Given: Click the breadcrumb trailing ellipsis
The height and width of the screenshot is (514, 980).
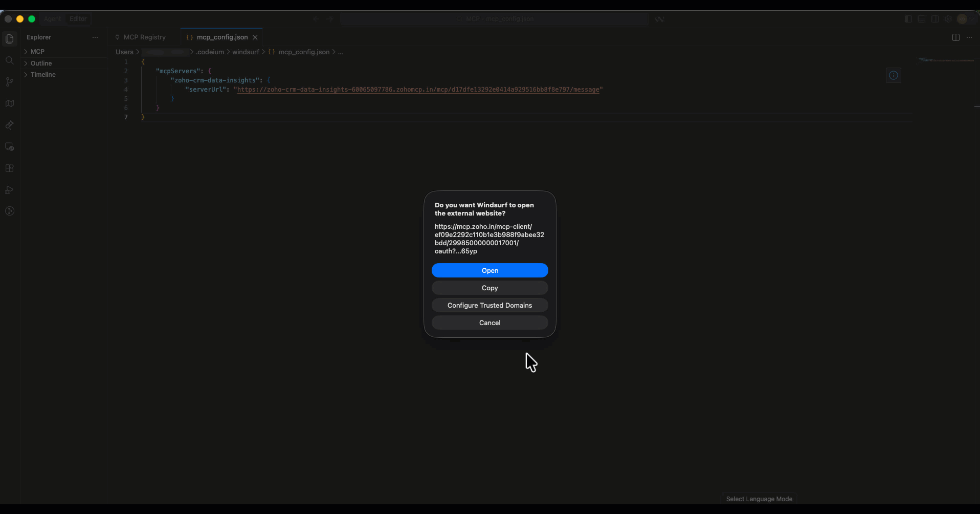Looking at the screenshot, I should coord(341,52).
